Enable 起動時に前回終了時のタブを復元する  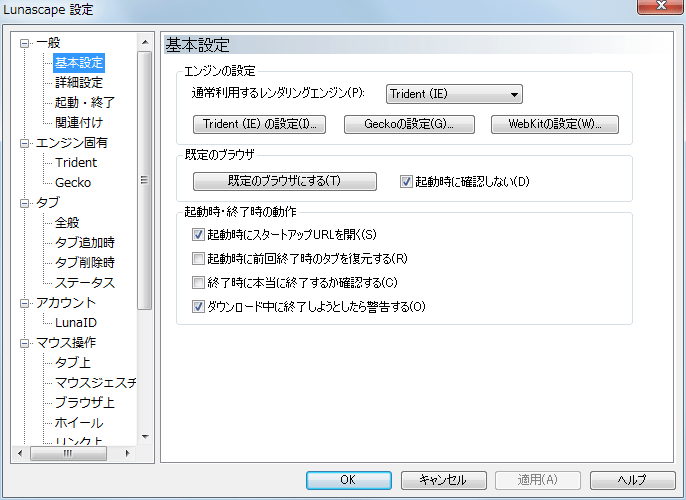(198, 259)
